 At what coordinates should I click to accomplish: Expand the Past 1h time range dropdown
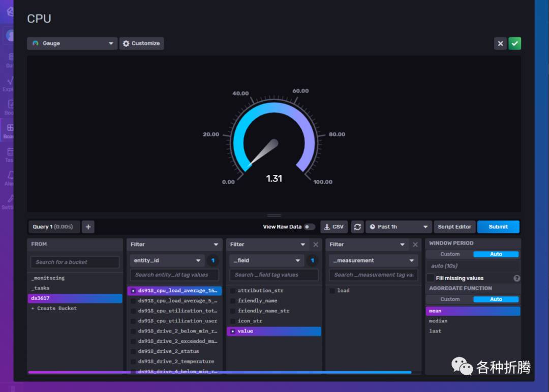pos(399,227)
